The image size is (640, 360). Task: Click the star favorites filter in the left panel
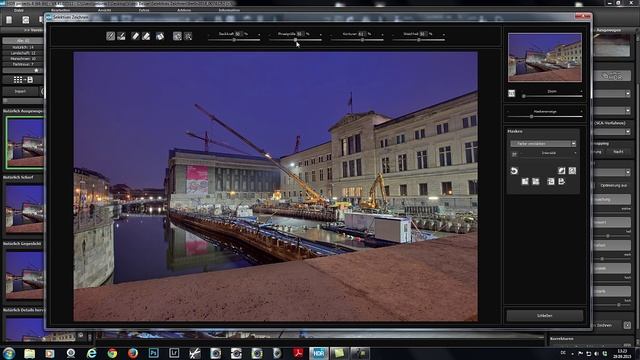point(36,70)
